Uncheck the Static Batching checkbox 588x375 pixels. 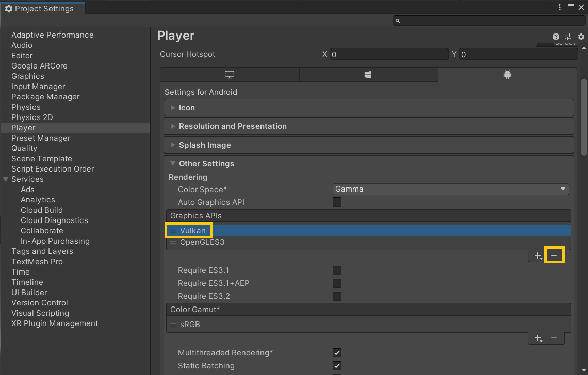pyautogui.click(x=337, y=366)
